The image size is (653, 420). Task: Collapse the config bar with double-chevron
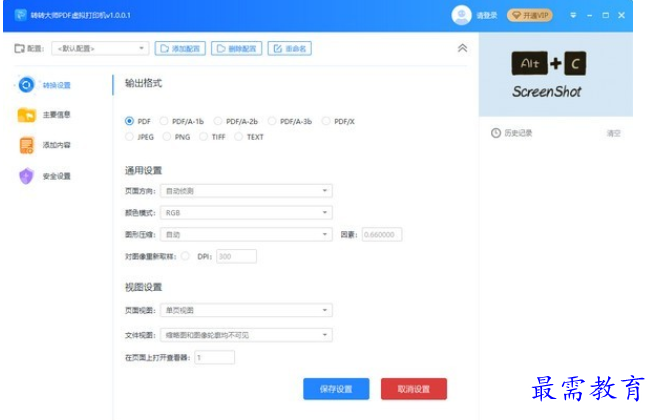462,48
